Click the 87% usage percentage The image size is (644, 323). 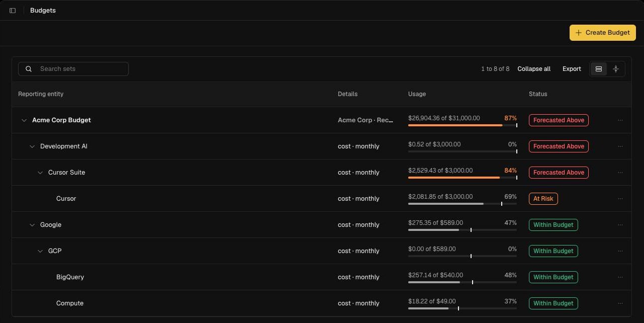[x=510, y=118]
